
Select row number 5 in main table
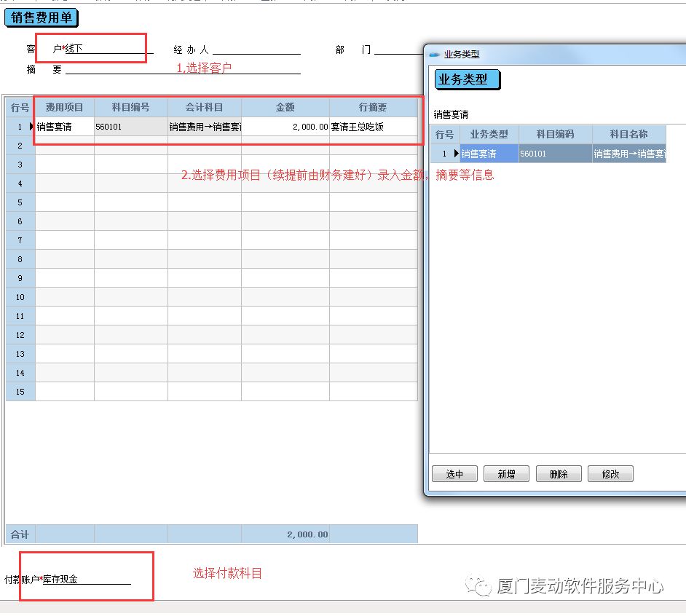(20, 202)
